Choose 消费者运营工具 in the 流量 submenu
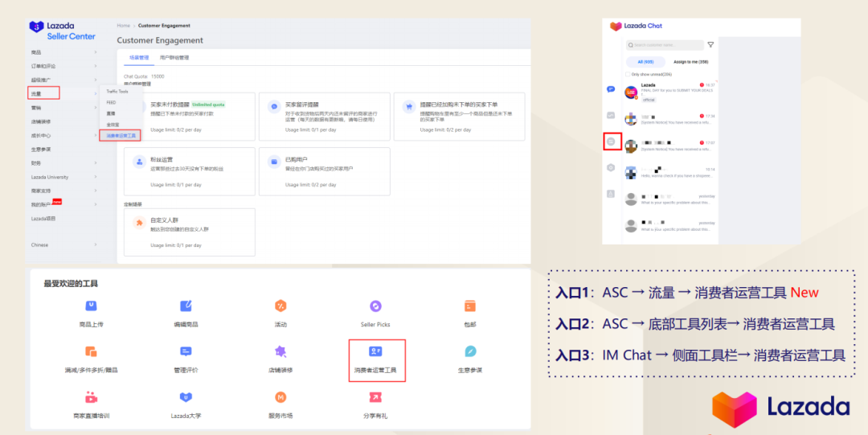The width and height of the screenshot is (868, 435). pos(121,135)
